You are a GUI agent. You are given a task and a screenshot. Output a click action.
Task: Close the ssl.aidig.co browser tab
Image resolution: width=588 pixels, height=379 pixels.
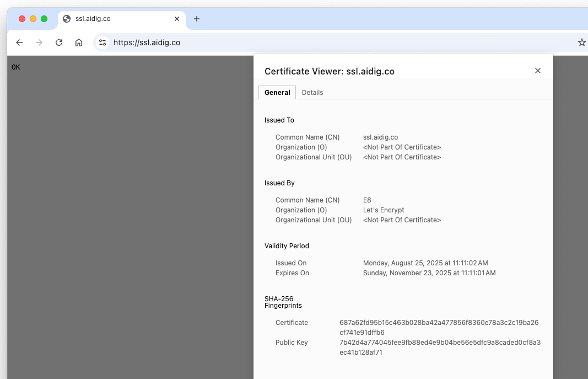177,18
